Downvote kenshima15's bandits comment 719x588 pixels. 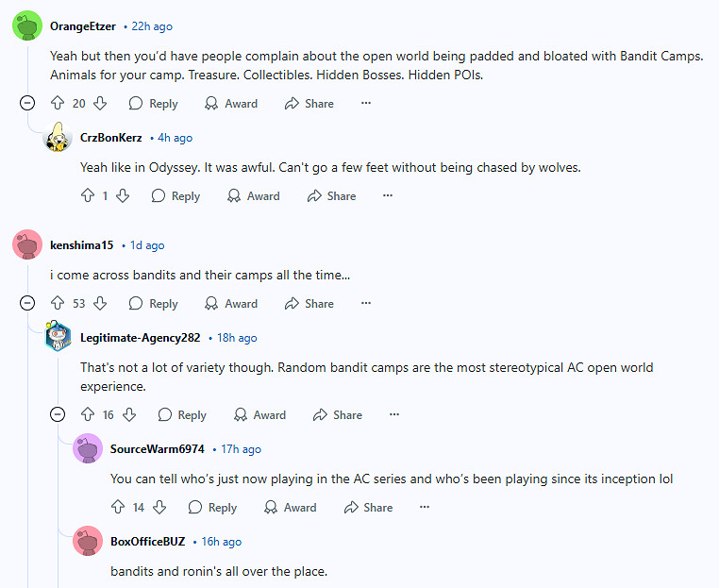100,303
